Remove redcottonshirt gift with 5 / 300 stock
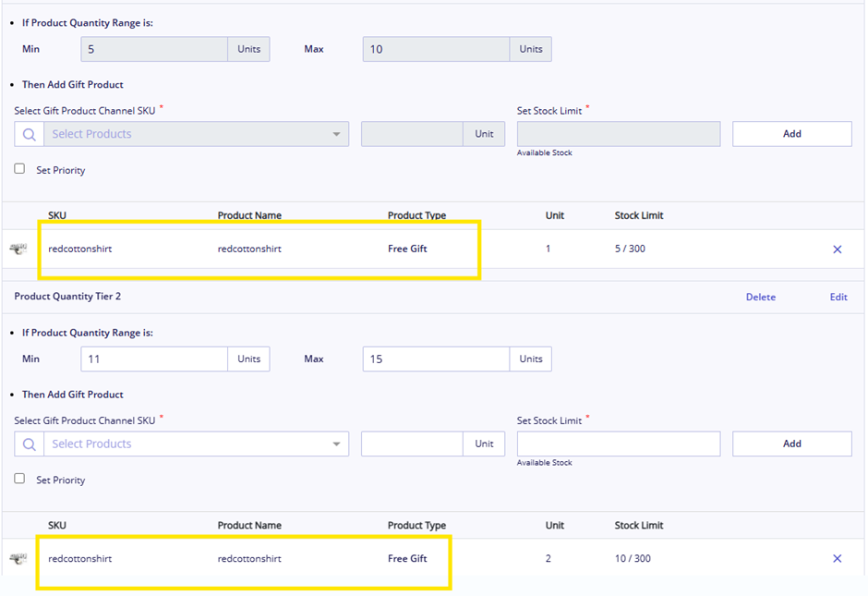Image resolution: width=868 pixels, height=596 pixels. pos(837,249)
